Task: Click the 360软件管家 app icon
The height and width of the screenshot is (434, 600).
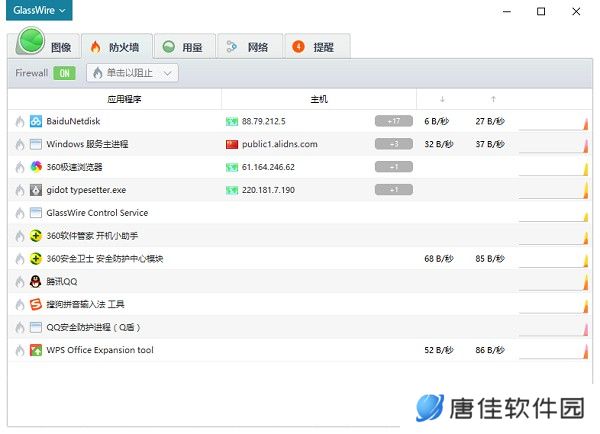Action: pos(36,236)
